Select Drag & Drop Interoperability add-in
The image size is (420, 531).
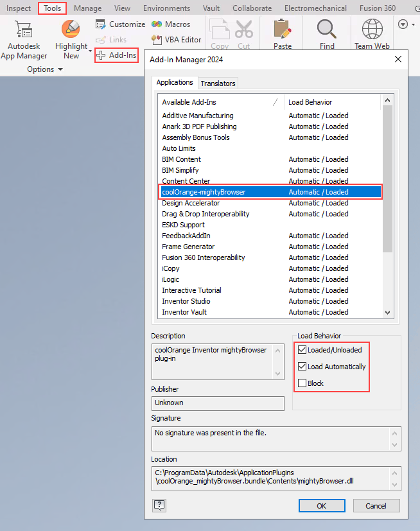[270, 214]
